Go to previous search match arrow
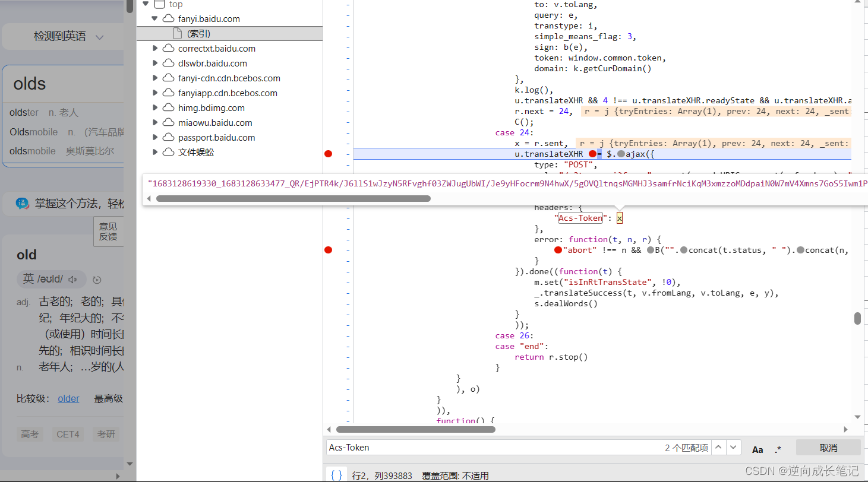This screenshot has height=482, width=868. click(x=718, y=448)
